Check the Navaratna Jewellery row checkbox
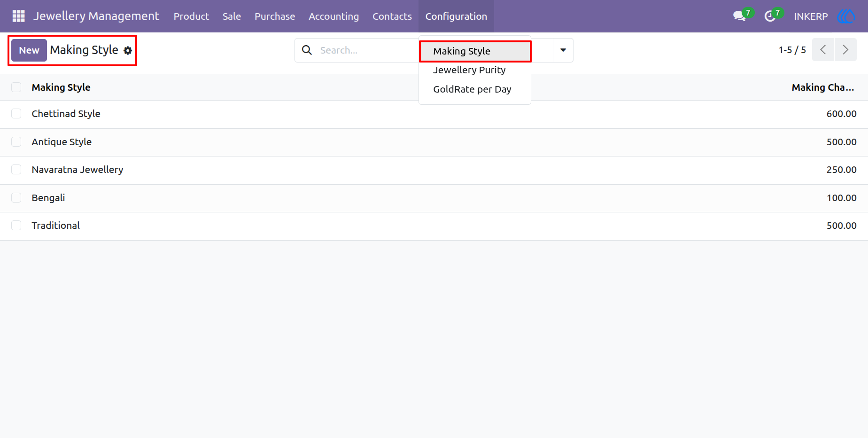868x438 pixels. click(16, 170)
